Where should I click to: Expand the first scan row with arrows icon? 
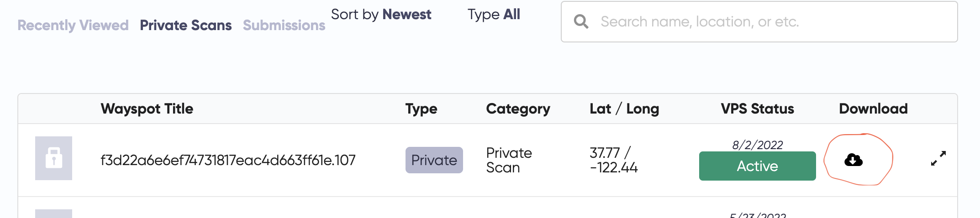click(938, 158)
